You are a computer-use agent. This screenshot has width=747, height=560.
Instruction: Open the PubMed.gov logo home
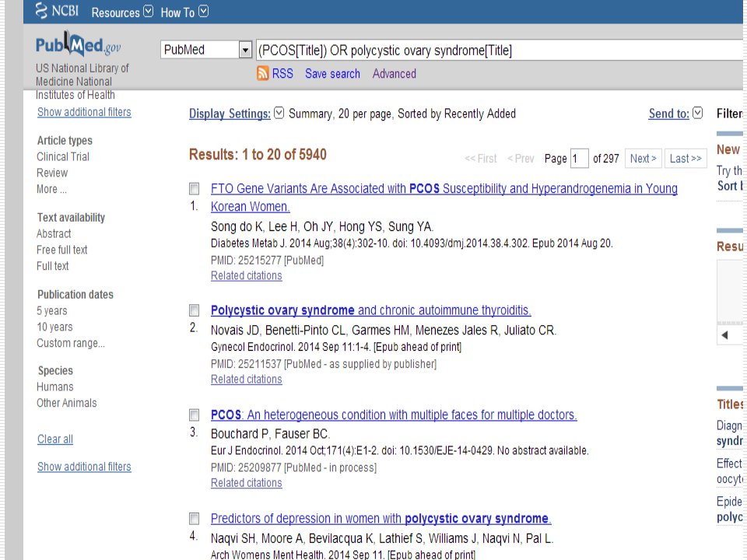coord(78,45)
